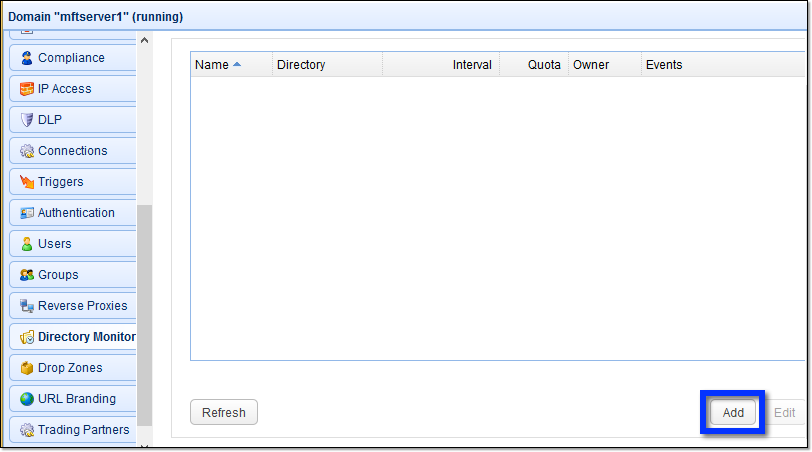Select the Directory Monitor module
This screenshot has width=812, height=452.
(73, 337)
